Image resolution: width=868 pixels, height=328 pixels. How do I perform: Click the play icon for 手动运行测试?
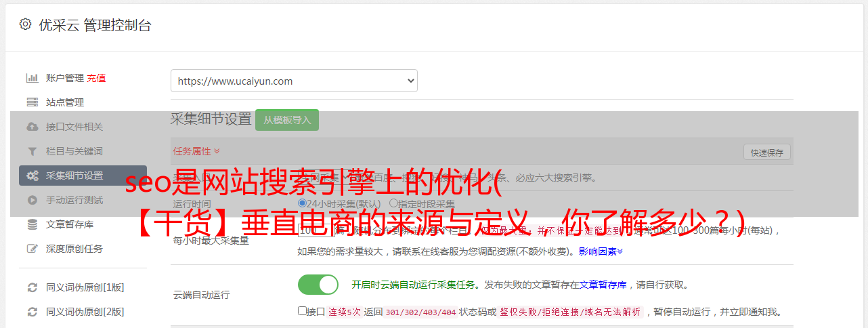point(32,200)
